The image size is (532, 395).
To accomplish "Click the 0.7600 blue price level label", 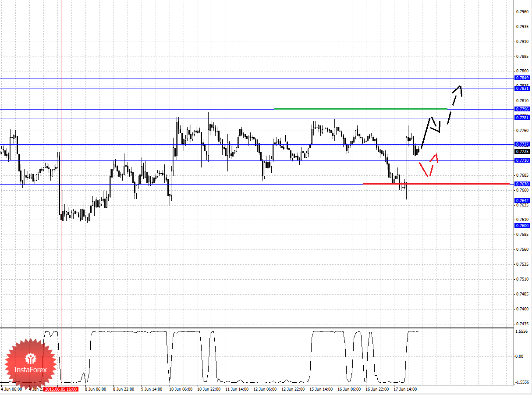I will click(522, 225).
